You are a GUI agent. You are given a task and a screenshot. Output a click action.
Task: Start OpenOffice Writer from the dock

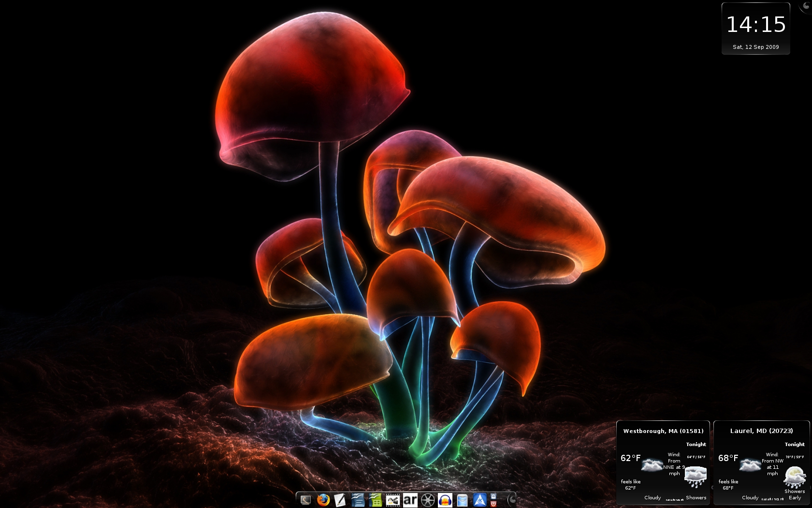tap(357, 501)
